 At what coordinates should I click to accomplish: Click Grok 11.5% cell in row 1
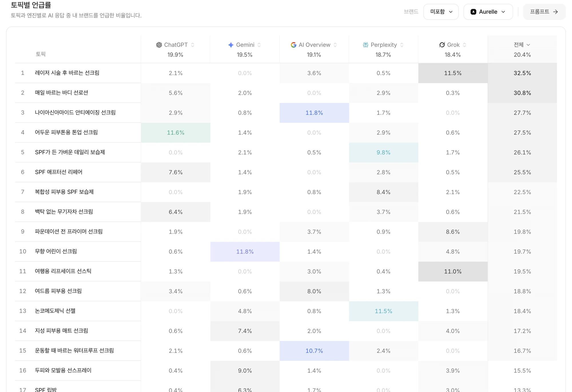tap(453, 73)
